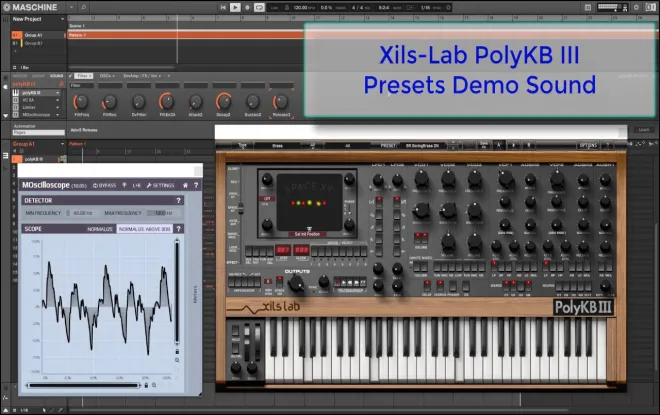This screenshot has width=660, height=415.
Task: Open the New Project dropdown arrow
Action: pyautogui.click(x=62, y=19)
